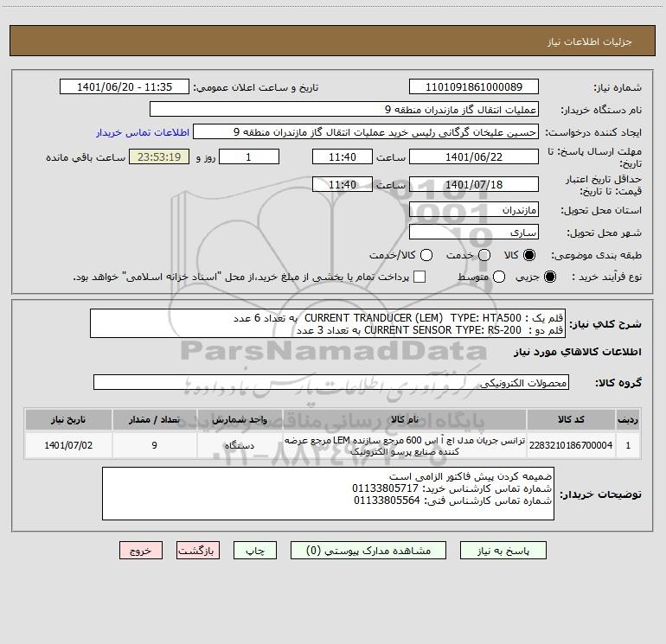Click the دستگاه unit cell
The image size is (666, 644).
[240, 445]
